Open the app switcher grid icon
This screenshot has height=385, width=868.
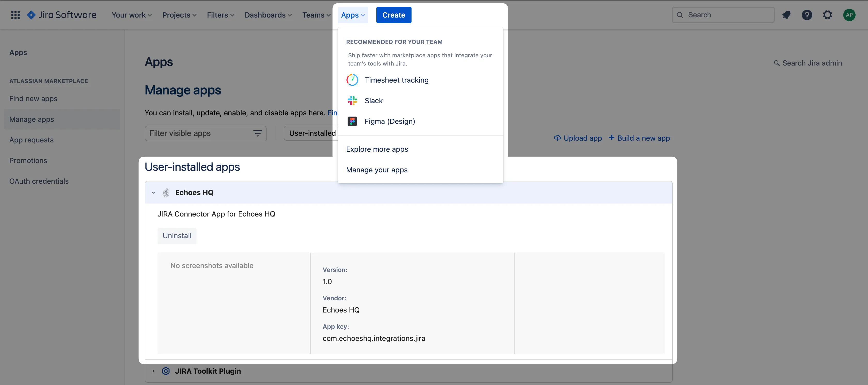16,15
